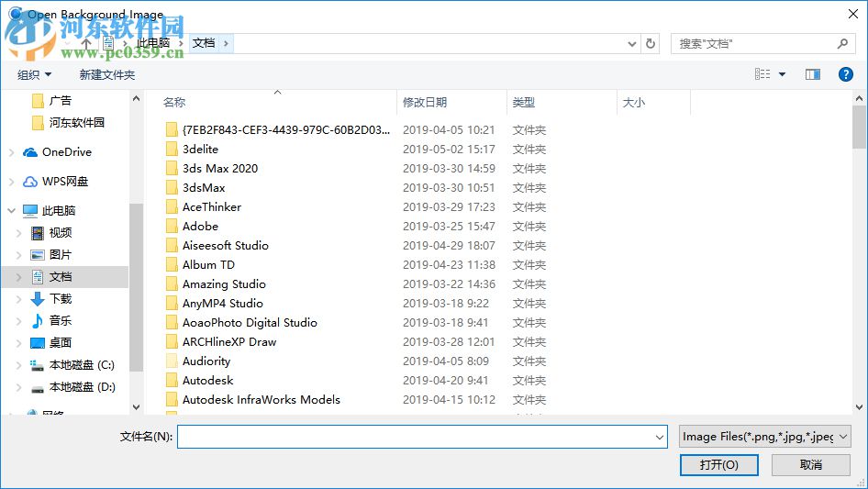Select the {7EB2F843-CEF3-4439... folder
Viewport: 868px width, 489px height.
(285, 130)
